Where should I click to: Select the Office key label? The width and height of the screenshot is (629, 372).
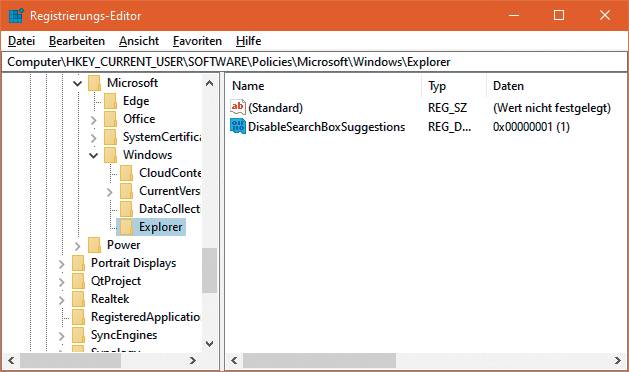139,119
